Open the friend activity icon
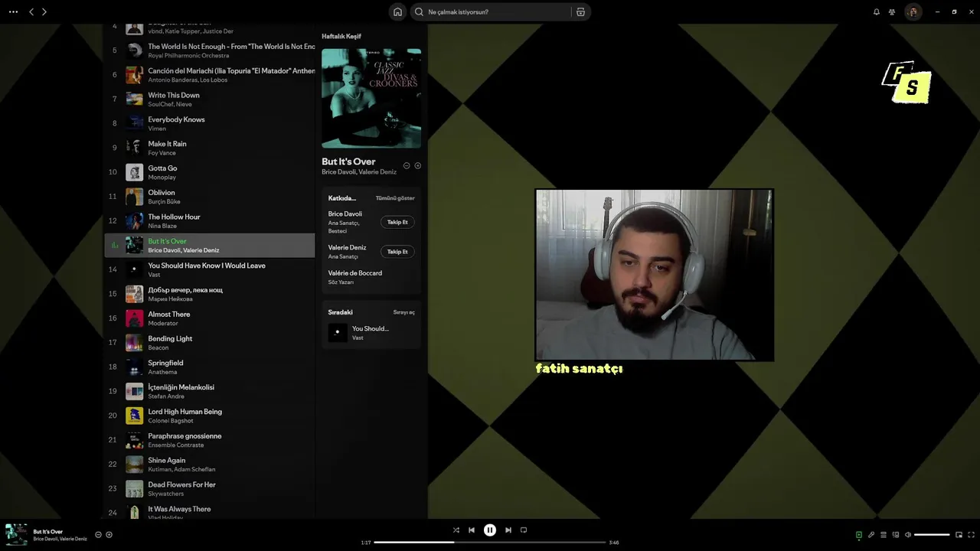 pyautogui.click(x=892, y=11)
